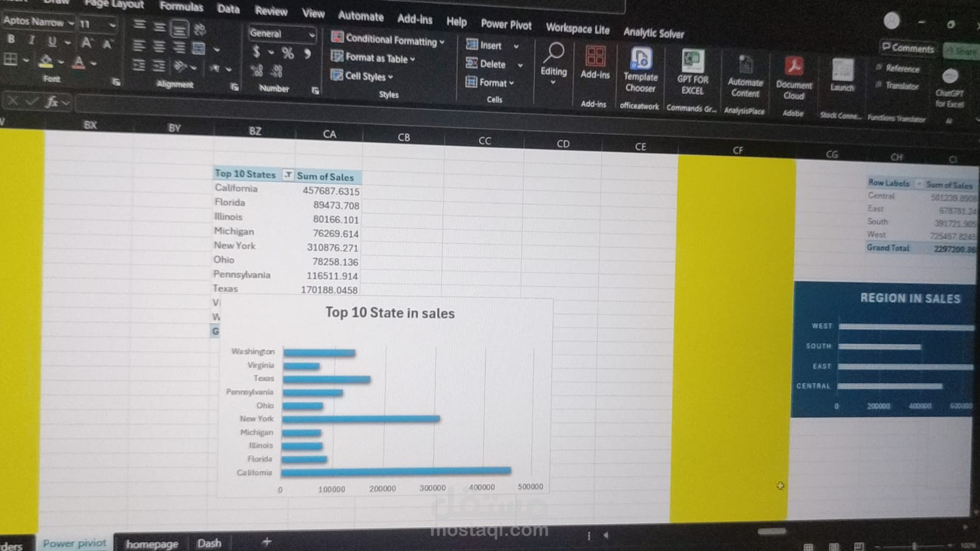Open Functions Translator Reference
This screenshot has height=551, width=980.
tap(898, 68)
